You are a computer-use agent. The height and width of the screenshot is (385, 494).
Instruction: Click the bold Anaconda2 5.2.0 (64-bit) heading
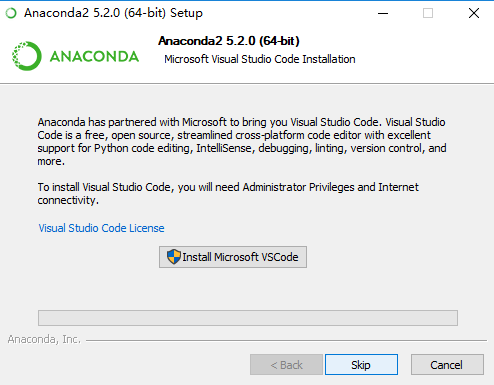[x=229, y=41]
